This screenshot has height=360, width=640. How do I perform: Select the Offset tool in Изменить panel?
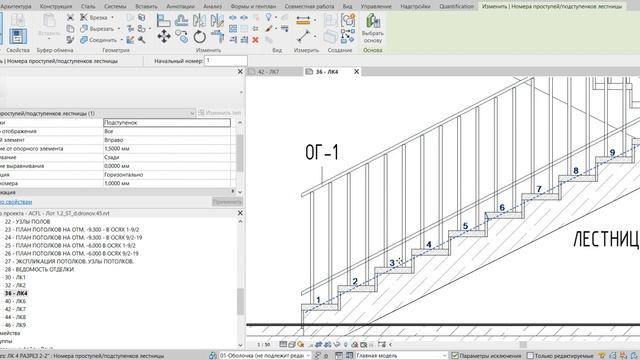click(x=182, y=19)
